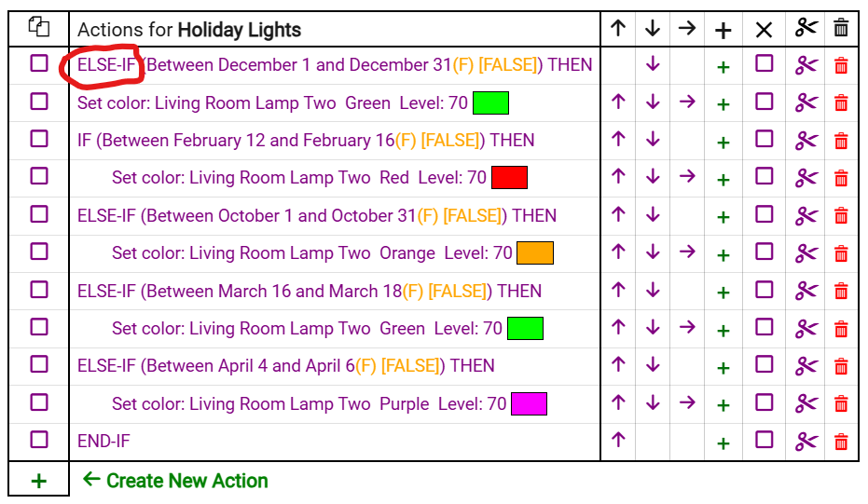Delete the Purple set color action
The width and height of the screenshot is (868, 504).
841,404
